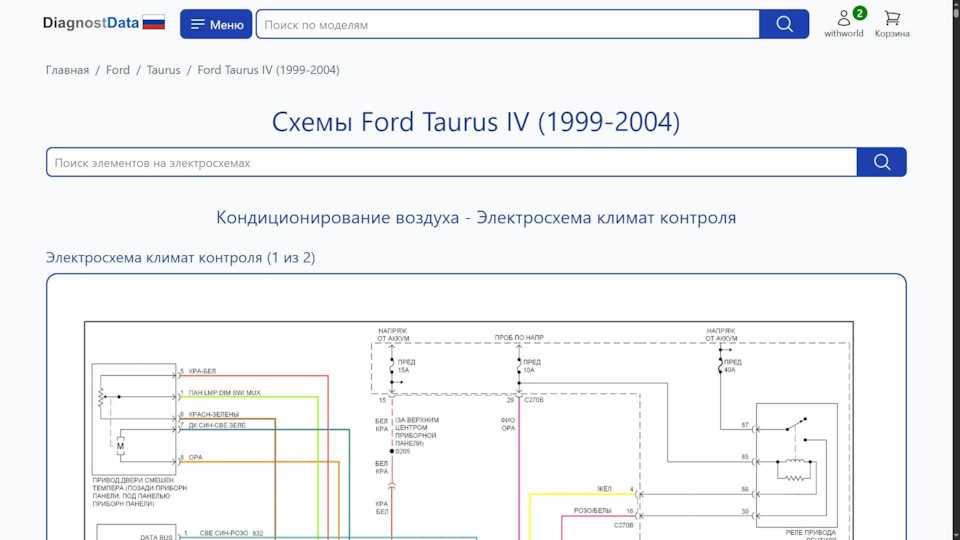Open the Меню button

pos(216,24)
